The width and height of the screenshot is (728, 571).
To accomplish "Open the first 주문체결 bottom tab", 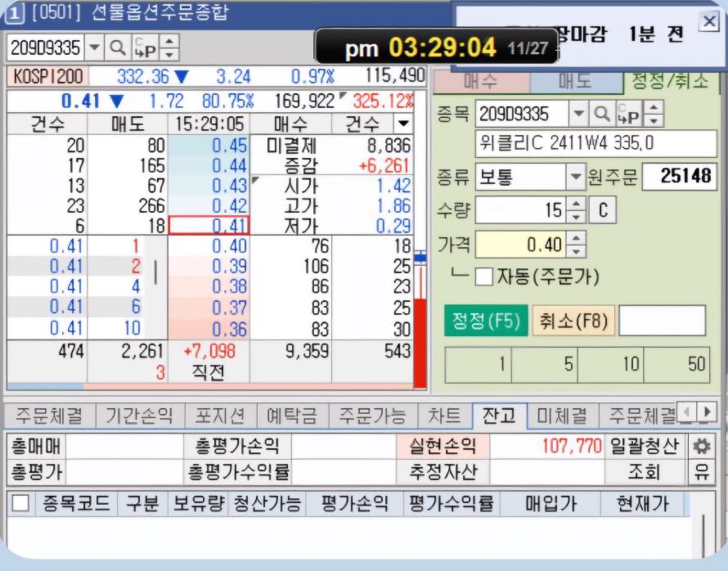I will tap(49, 415).
